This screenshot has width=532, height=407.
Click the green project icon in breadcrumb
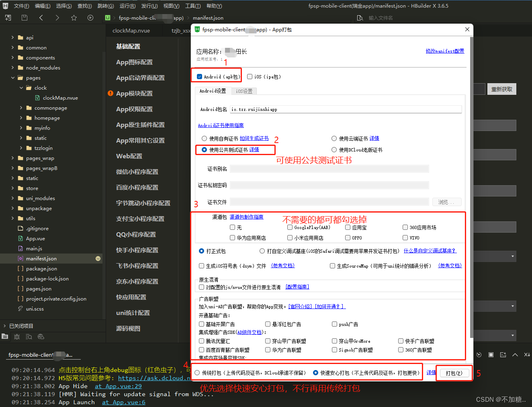tap(108, 18)
